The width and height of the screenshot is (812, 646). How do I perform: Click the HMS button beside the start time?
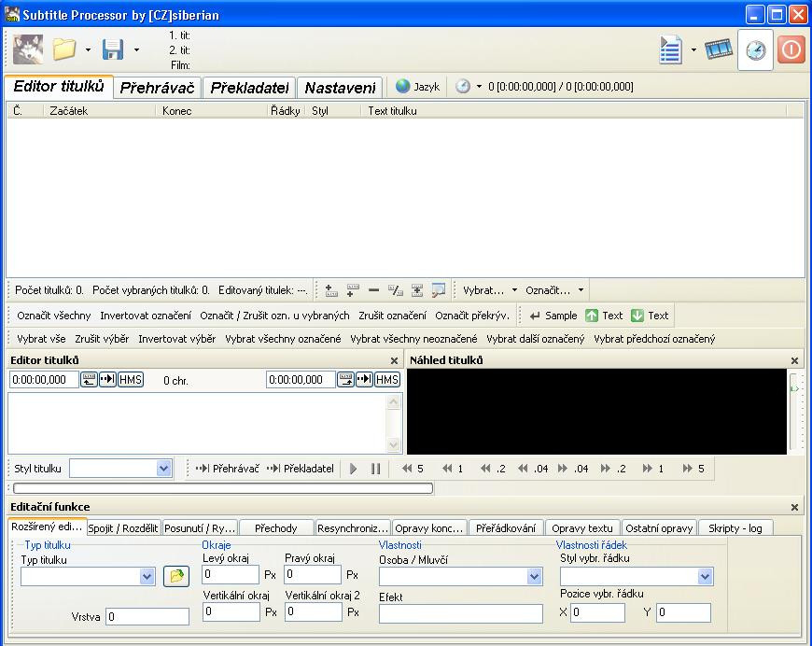(x=131, y=380)
